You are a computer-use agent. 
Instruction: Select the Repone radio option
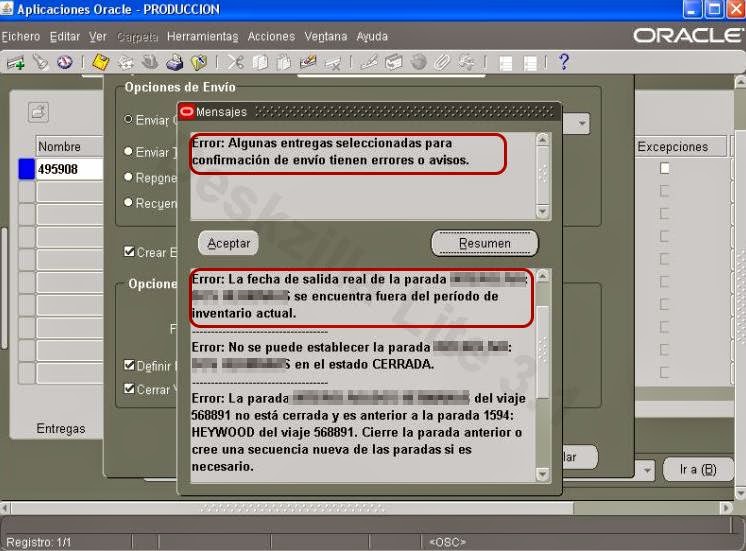coord(128,177)
